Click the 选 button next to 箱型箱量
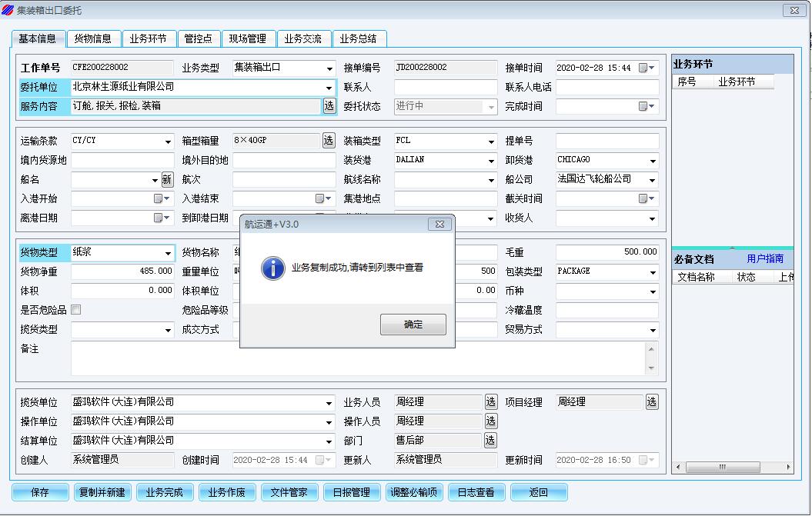 click(x=329, y=141)
